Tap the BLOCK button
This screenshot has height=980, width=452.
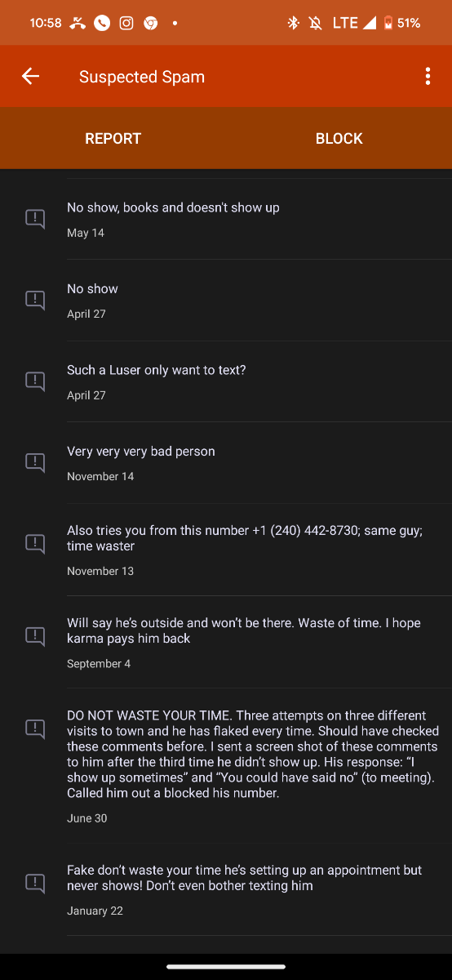click(x=339, y=138)
